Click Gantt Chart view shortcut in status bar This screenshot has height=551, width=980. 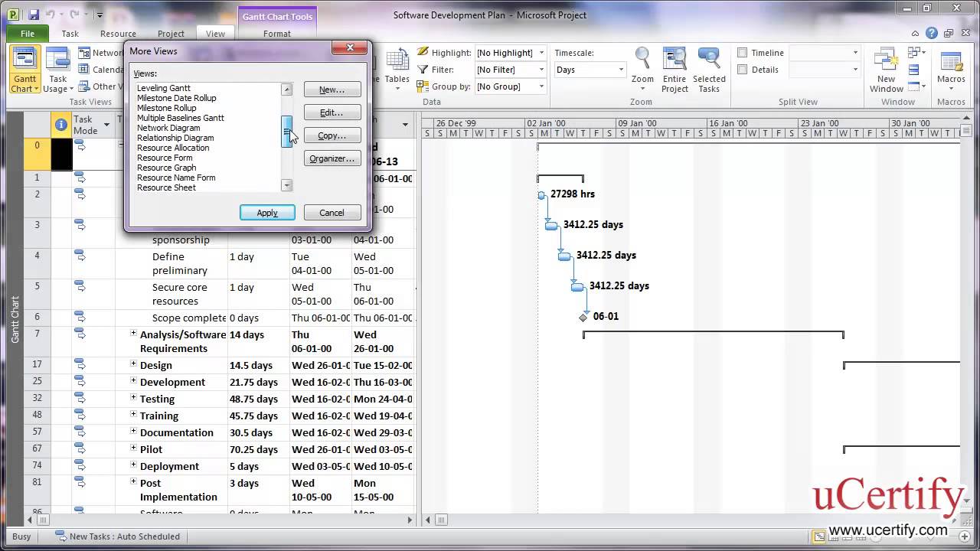818,536
